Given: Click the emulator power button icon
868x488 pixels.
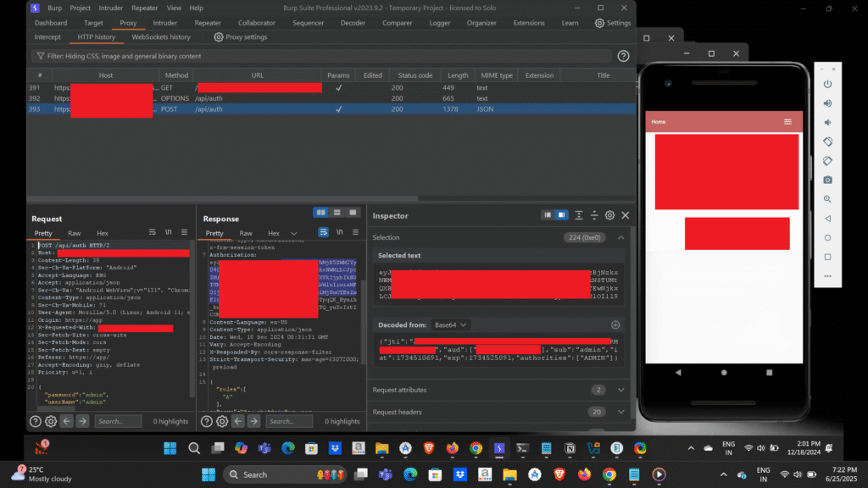Looking at the screenshot, I should [x=827, y=85].
